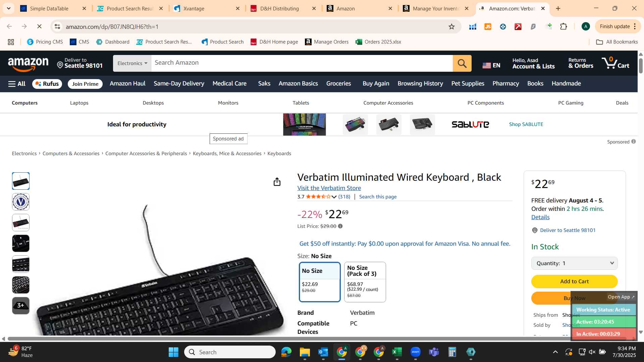
Task: Open the Chrome extensions puzzle icon
Action: coord(563,26)
